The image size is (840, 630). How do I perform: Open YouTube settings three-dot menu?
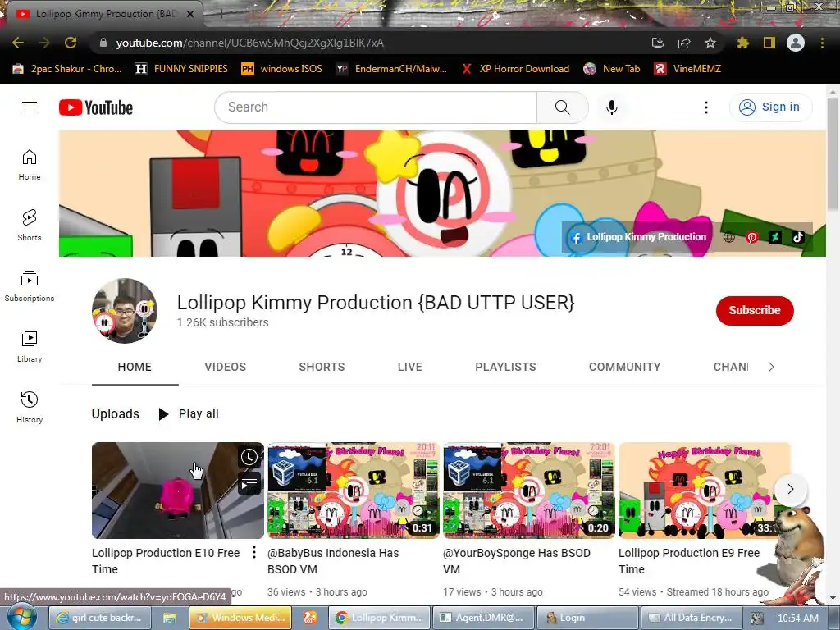click(x=706, y=107)
